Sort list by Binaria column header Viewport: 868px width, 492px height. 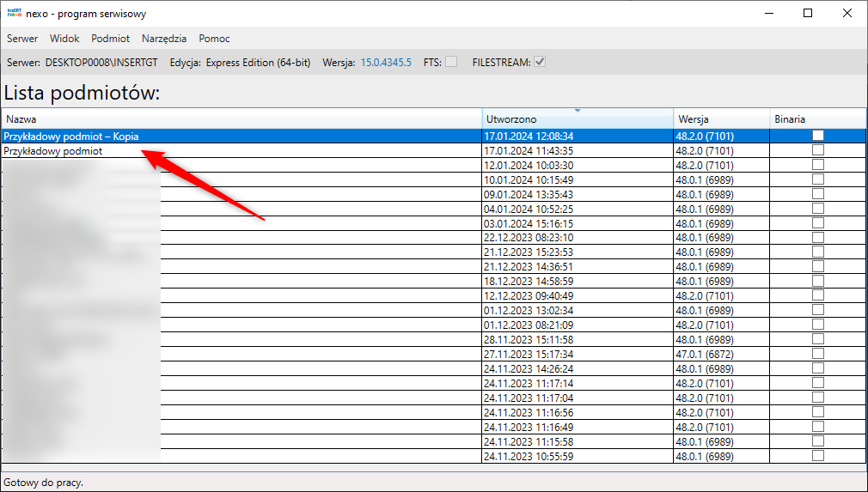(817, 118)
